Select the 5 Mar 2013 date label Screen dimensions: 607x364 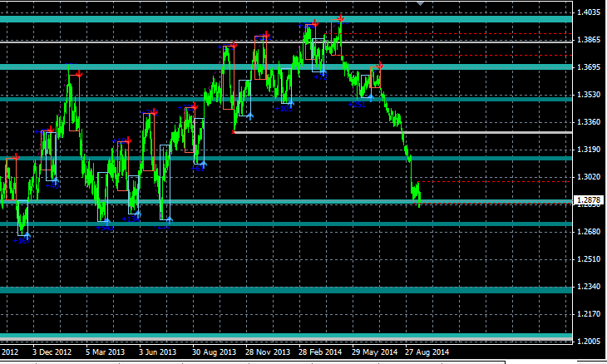coord(105,352)
